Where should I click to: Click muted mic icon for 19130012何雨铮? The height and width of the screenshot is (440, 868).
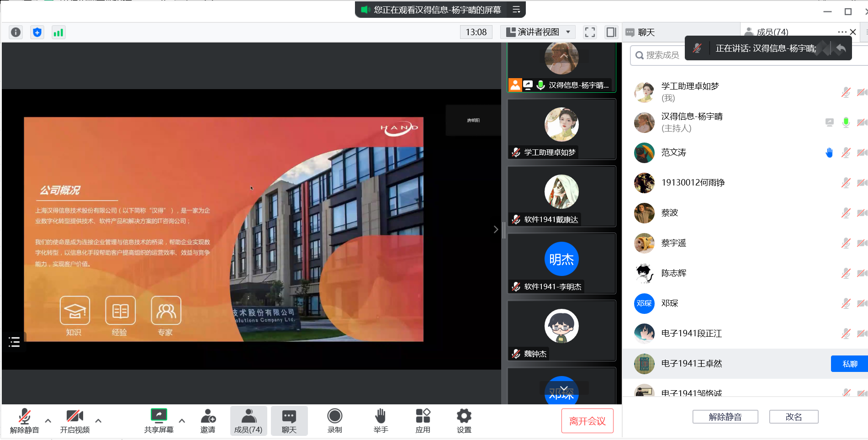click(846, 183)
